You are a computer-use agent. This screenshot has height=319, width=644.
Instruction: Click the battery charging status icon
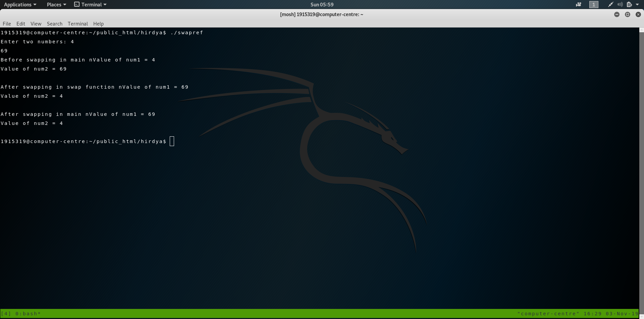click(629, 4)
